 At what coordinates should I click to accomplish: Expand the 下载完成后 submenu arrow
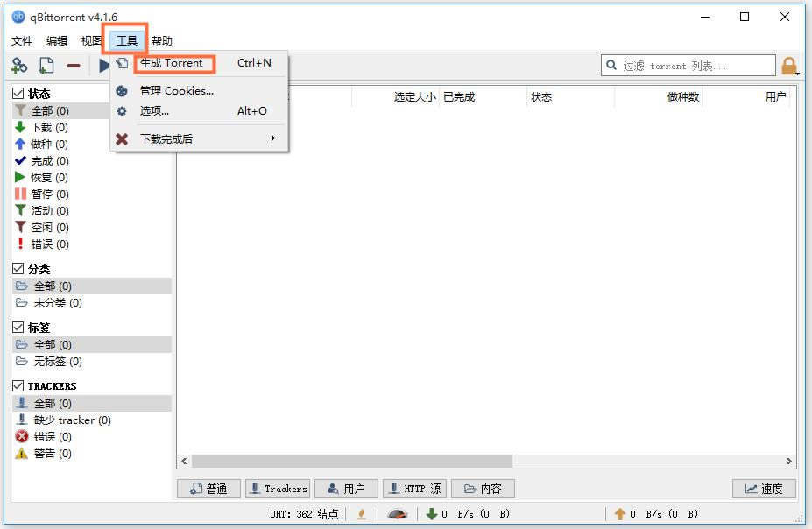pos(273,138)
